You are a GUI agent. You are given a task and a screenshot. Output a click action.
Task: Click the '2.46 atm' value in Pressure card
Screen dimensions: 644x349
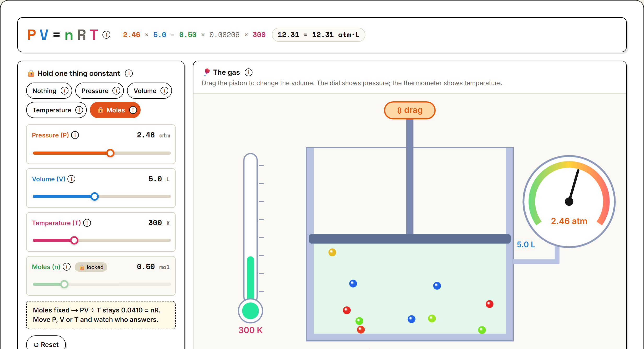coord(153,135)
